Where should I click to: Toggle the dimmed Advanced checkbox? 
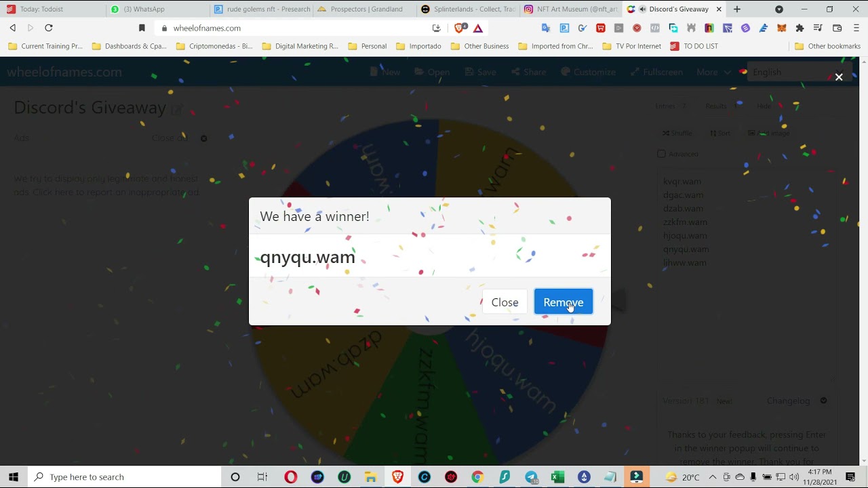pos(661,154)
